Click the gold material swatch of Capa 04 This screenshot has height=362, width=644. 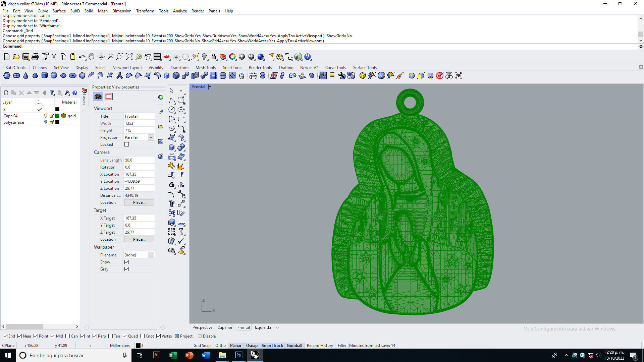(x=63, y=116)
